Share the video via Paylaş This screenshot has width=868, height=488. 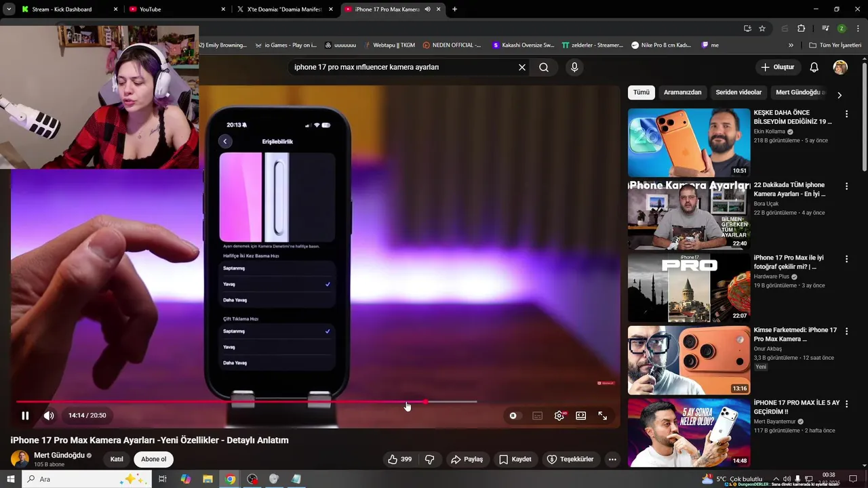tap(467, 460)
